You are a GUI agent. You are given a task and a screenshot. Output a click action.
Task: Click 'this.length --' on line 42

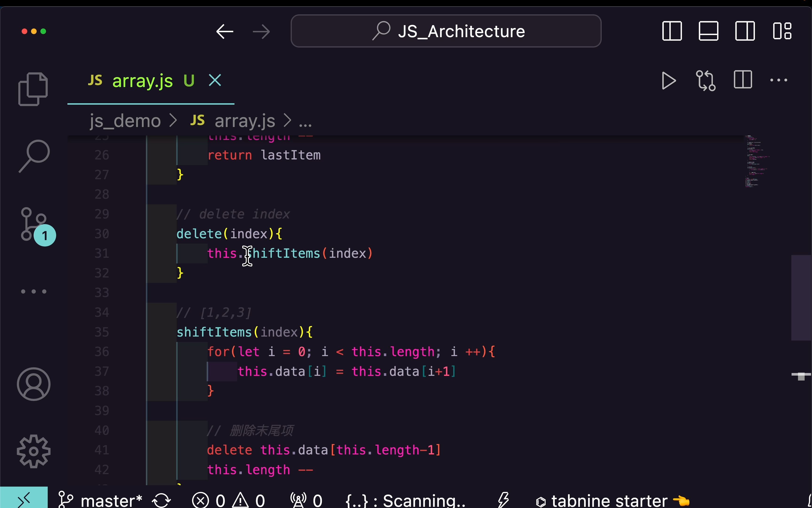pos(260,470)
